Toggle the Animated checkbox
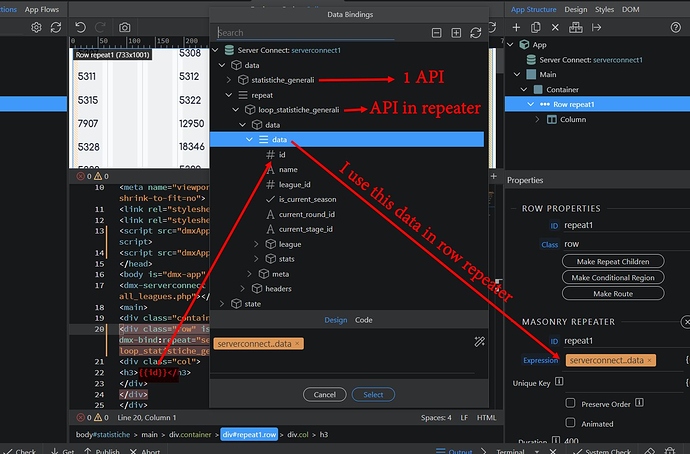 click(570, 423)
